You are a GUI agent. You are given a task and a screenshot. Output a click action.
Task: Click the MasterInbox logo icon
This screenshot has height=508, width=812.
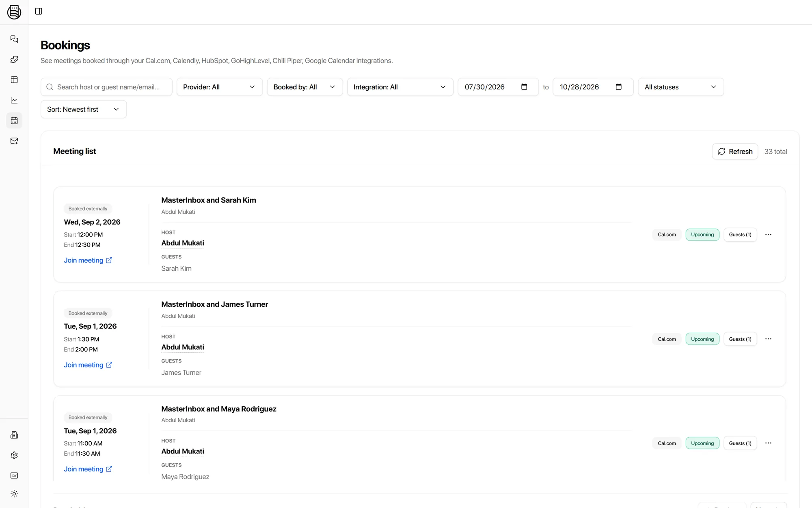(x=14, y=12)
